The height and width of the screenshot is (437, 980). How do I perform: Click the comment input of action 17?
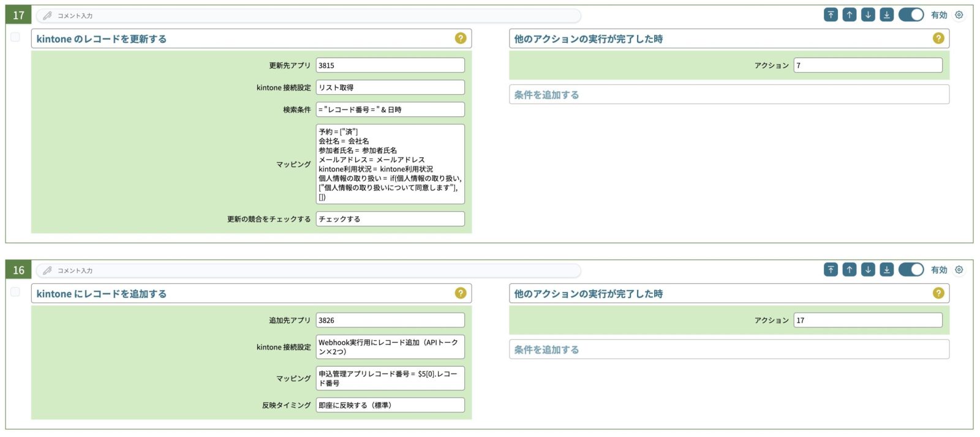point(306,15)
